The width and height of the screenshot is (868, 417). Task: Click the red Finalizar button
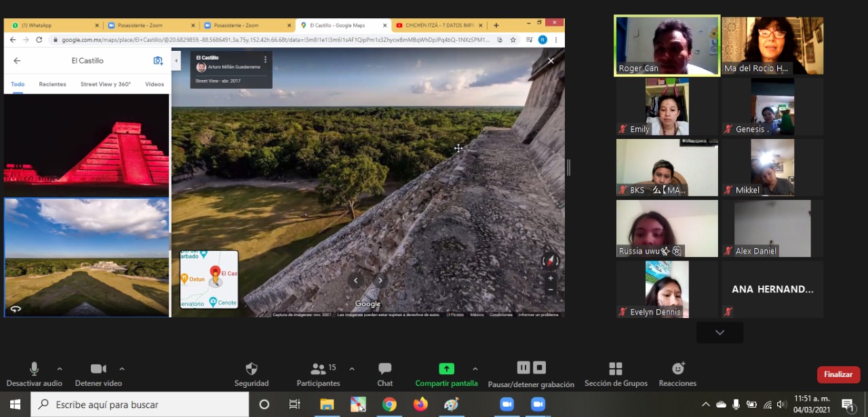point(838,374)
